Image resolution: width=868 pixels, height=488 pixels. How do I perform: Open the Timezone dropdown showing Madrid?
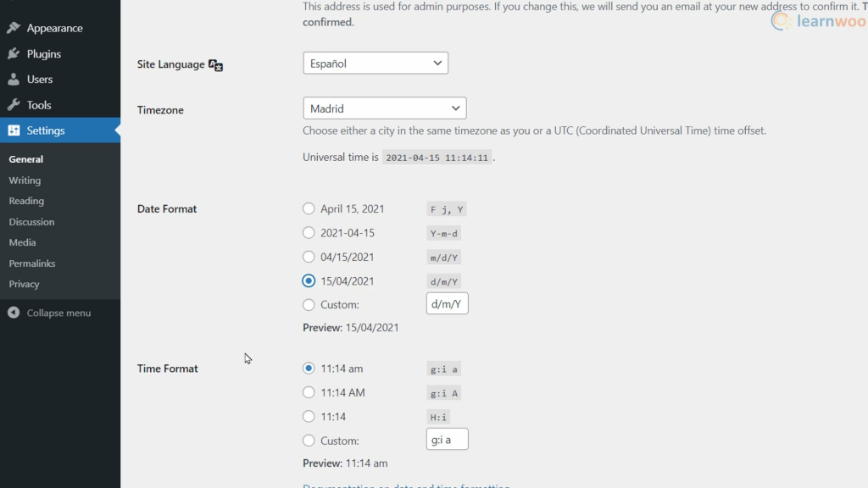(384, 108)
